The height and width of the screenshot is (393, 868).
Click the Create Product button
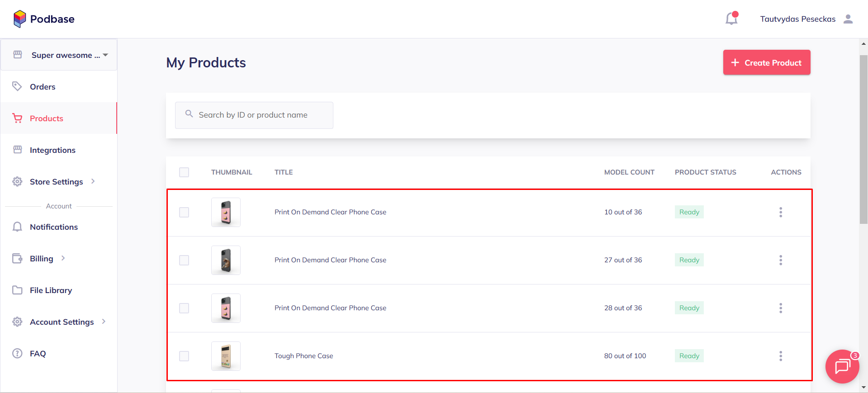[766, 62]
